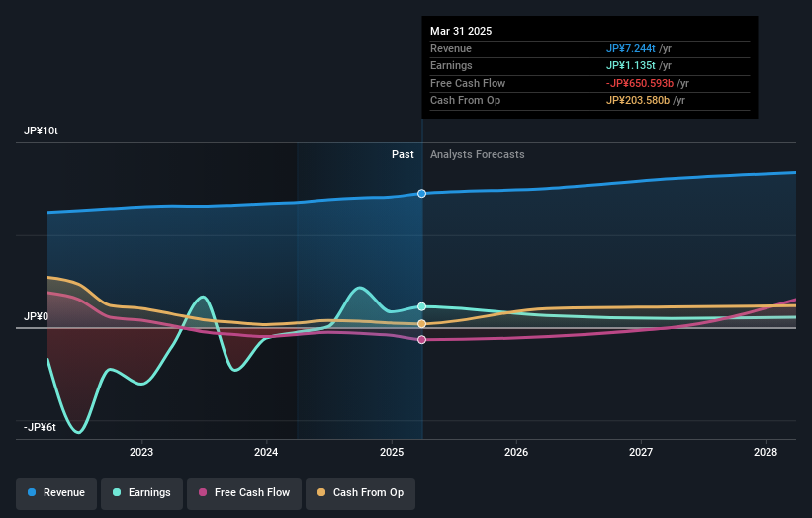The width and height of the screenshot is (812, 518).
Task: Click the JP¥7.244t revenue value
Action: [x=631, y=48]
